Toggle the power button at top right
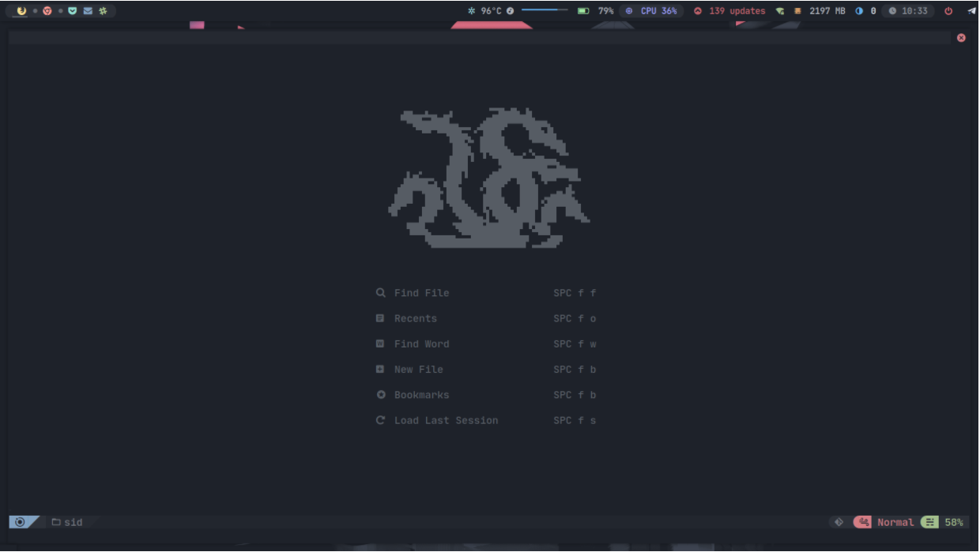This screenshot has width=980, height=552. (x=947, y=11)
